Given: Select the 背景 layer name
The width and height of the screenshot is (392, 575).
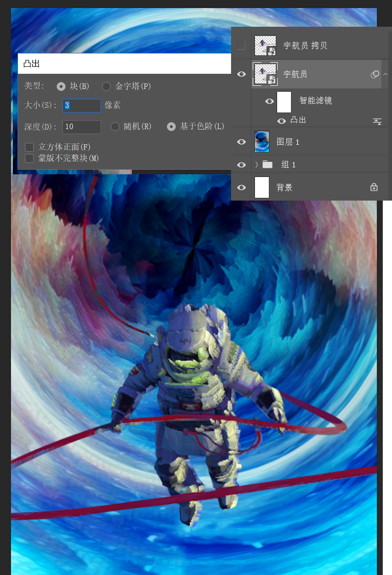Looking at the screenshot, I should [x=284, y=188].
